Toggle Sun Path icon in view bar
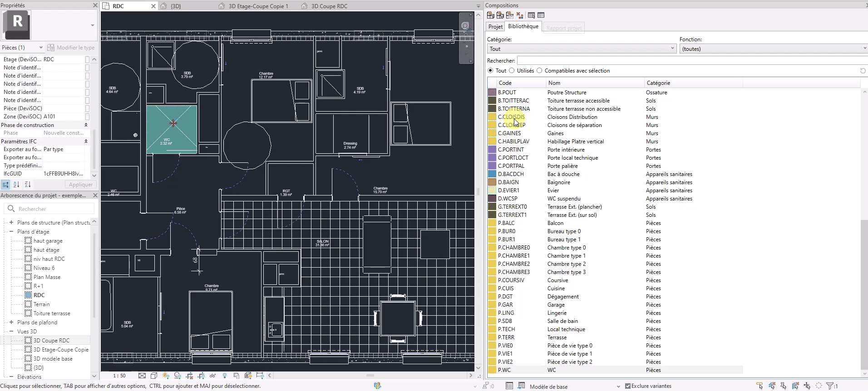This screenshot has width=868, height=391. tap(166, 376)
